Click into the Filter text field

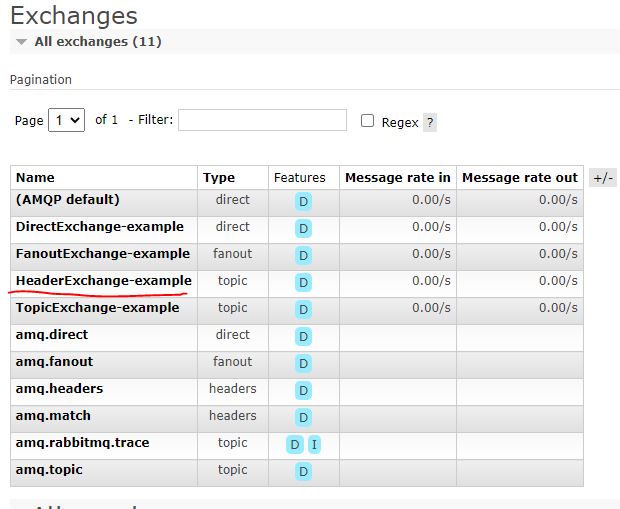[x=262, y=120]
